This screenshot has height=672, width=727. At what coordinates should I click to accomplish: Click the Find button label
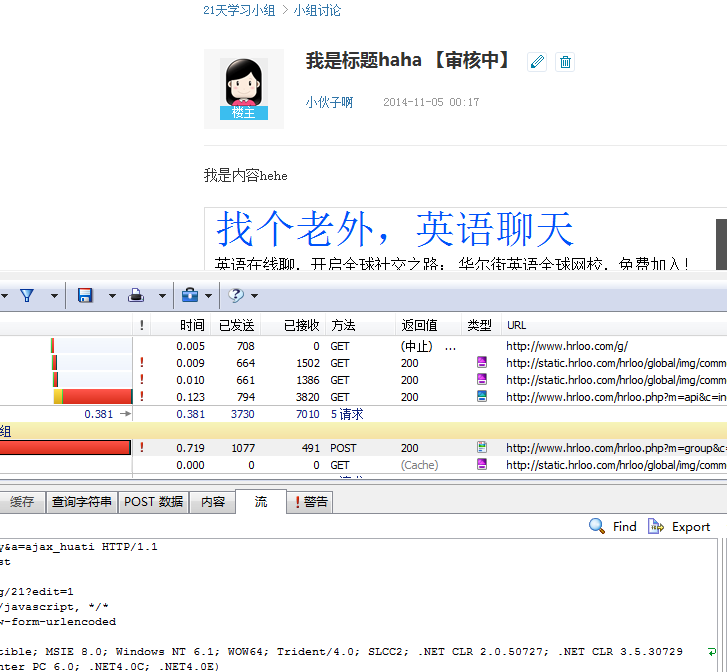coord(625,526)
